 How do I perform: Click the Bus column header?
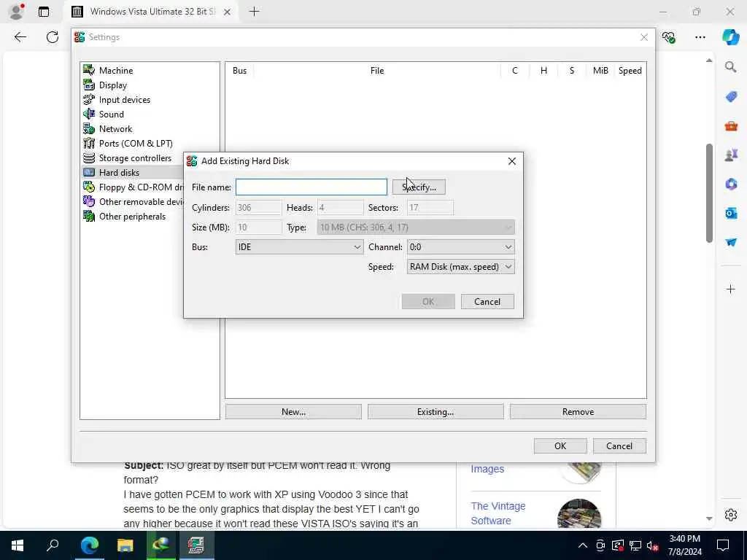[x=239, y=71]
